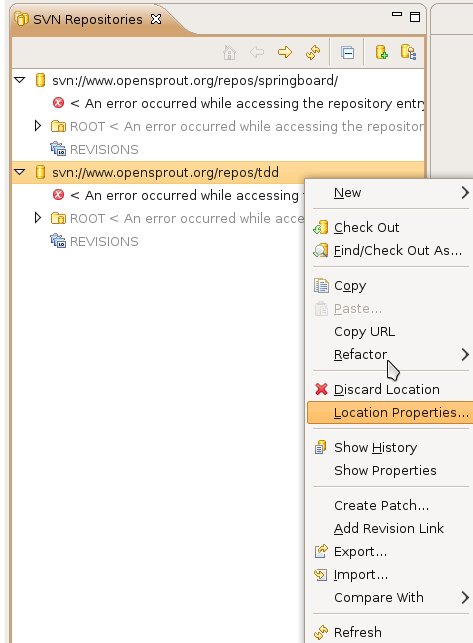Viewport: 473px width, 643px height.
Task: Click the New Repository Location icon
Action: coord(382,52)
